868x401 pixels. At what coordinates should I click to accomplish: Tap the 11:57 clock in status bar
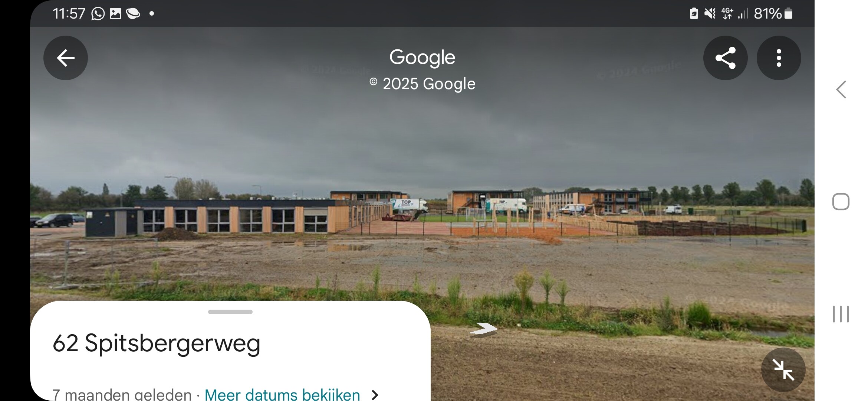[69, 14]
